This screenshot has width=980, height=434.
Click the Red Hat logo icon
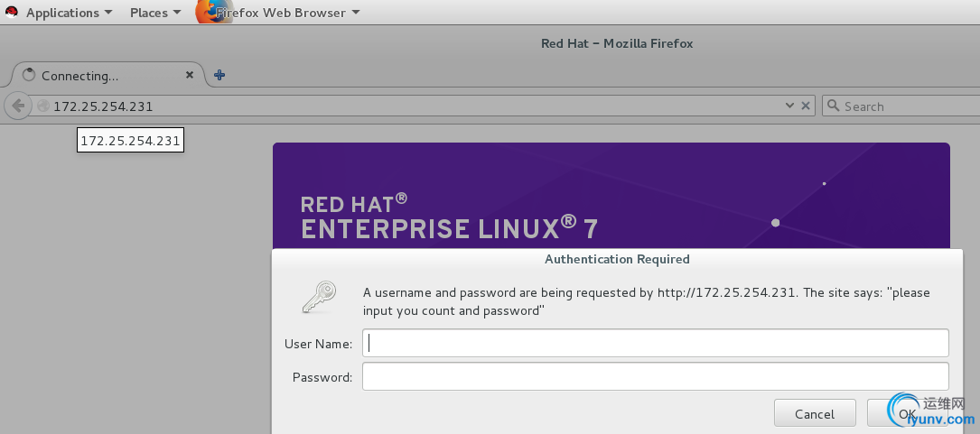click(11, 12)
